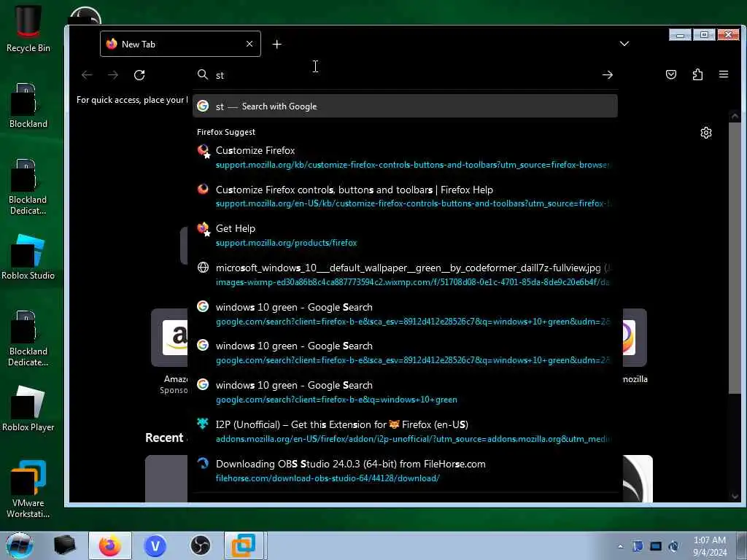The height and width of the screenshot is (560, 747).
Task: Open the OBS Studio taskbar icon
Action: pyautogui.click(x=201, y=545)
